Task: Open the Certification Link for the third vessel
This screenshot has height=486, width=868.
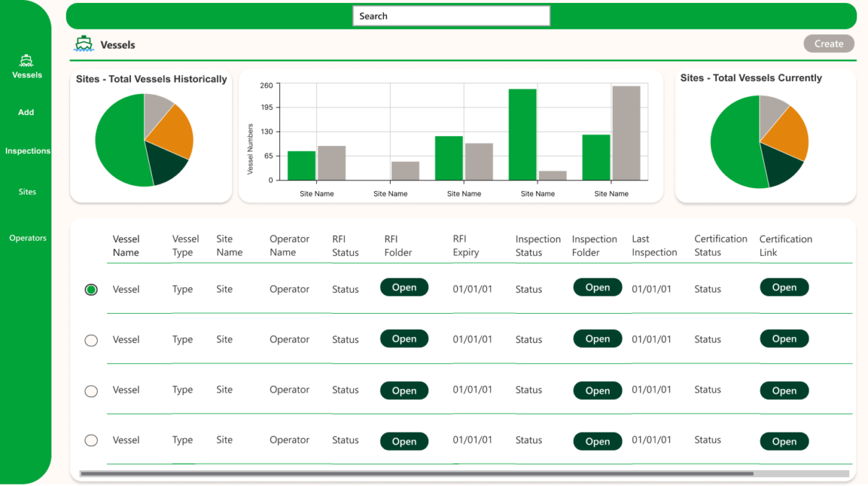Action: (x=784, y=391)
